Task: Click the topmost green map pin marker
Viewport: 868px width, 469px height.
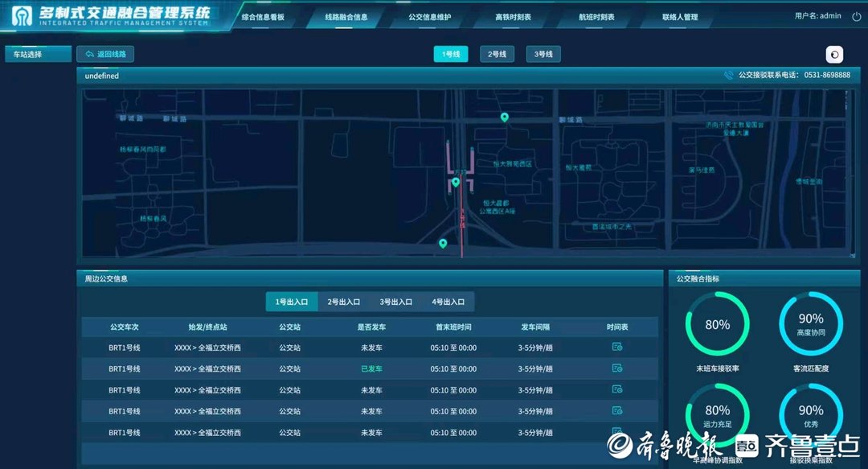Action: click(x=505, y=118)
